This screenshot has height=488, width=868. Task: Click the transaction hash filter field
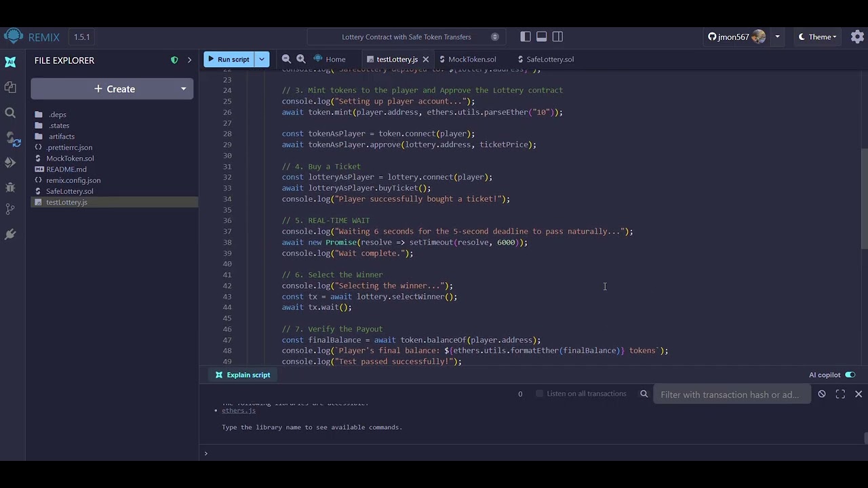[732, 394]
